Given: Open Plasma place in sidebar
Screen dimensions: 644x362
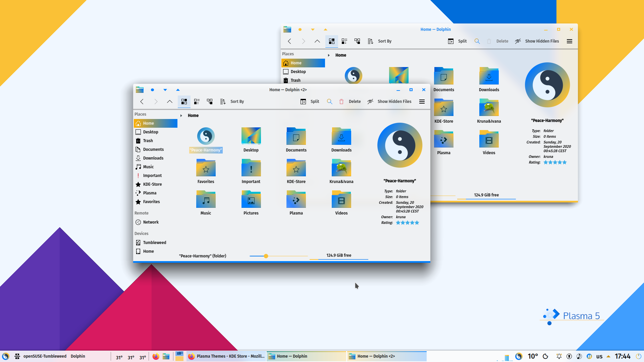Looking at the screenshot, I should pos(156,193).
